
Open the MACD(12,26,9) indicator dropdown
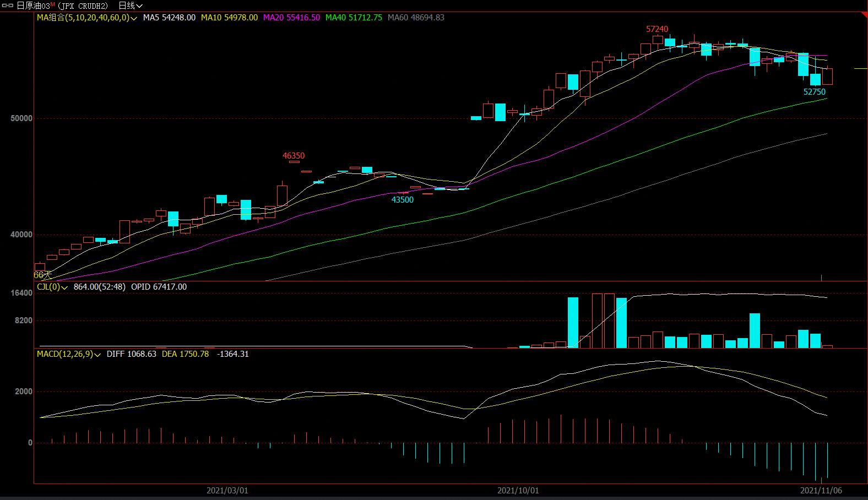[69, 354]
